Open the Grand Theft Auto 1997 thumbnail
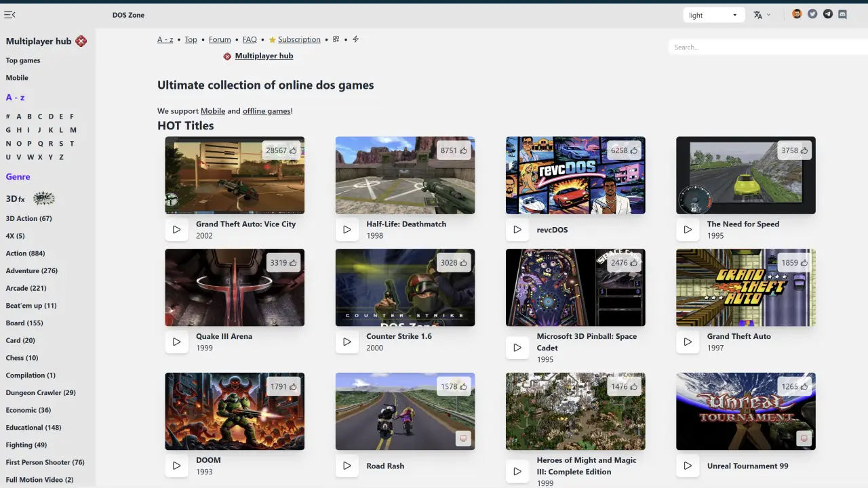Image resolution: width=868 pixels, height=488 pixels. pos(745,287)
